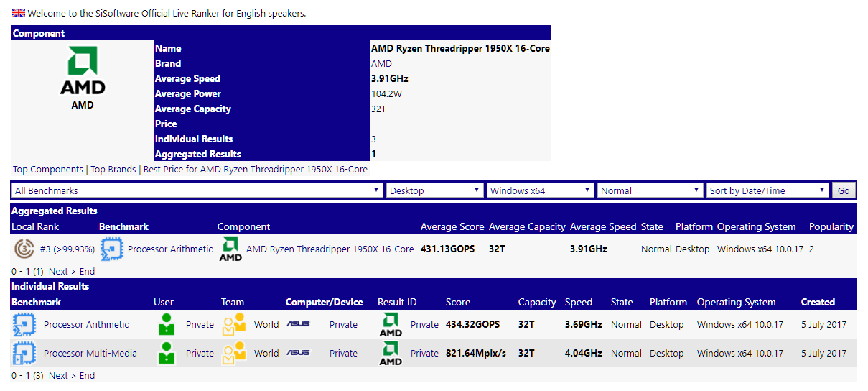This screenshot has width=868, height=391.
Task: Click the large AMD logo in Component panel
Action: [x=83, y=71]
